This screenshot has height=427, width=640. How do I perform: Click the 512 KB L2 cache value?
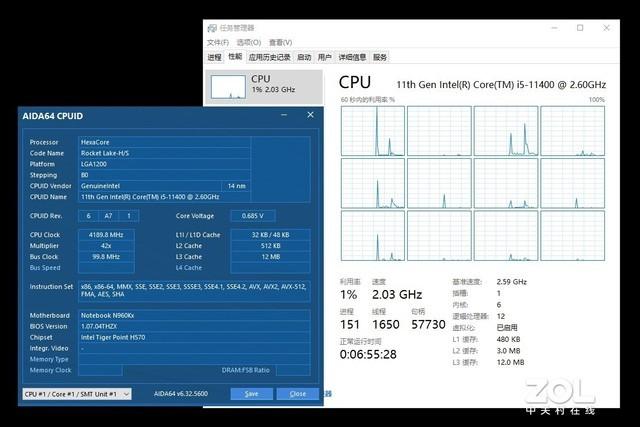pyautogui.click(x=270, y=246)
